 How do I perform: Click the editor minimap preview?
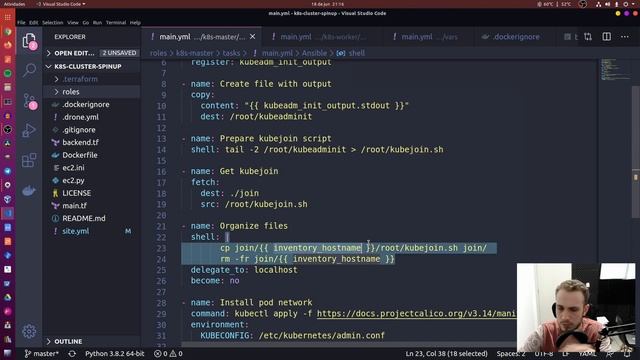[x=615, y=70]
